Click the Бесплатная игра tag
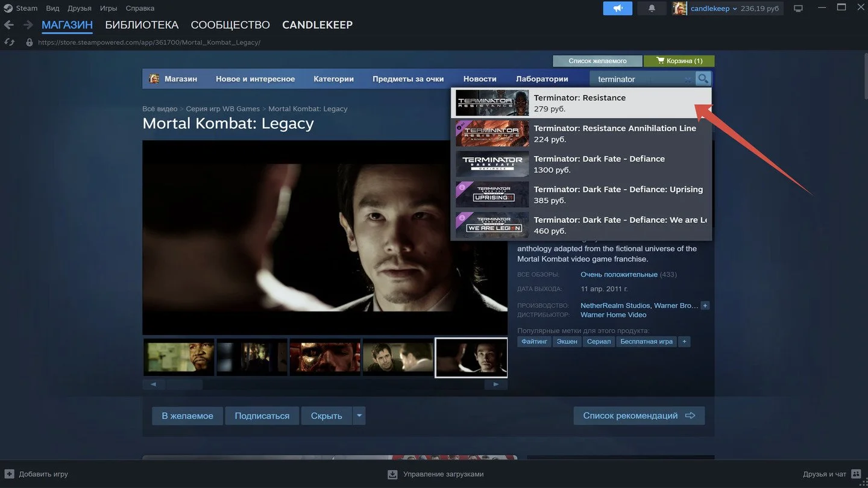Viewport: 868px width, 488px height. [646, 342]
